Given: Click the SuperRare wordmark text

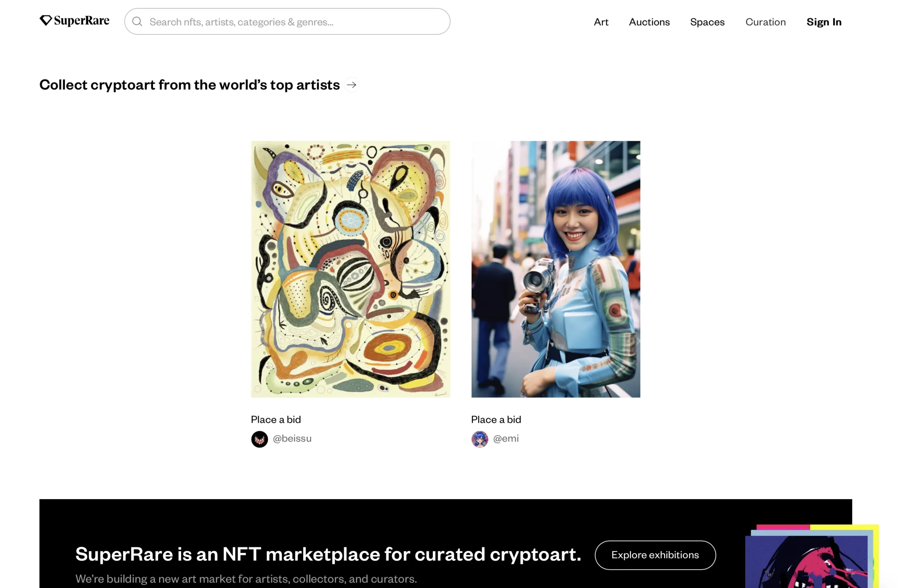Looking at the screenshot, I should 81,20.
